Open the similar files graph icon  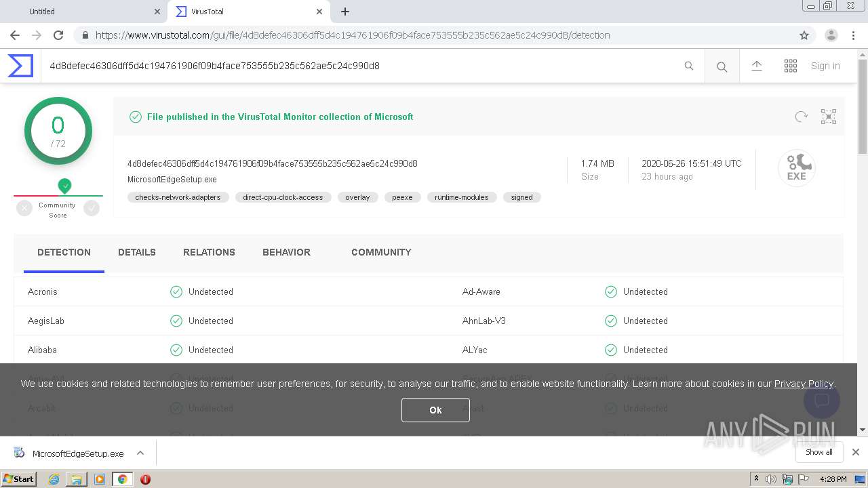[x=829, y=117]
